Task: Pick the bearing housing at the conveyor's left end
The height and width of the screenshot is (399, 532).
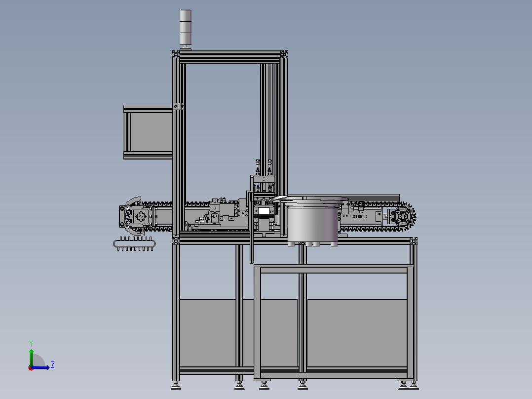Action: (x=141, y=216)
